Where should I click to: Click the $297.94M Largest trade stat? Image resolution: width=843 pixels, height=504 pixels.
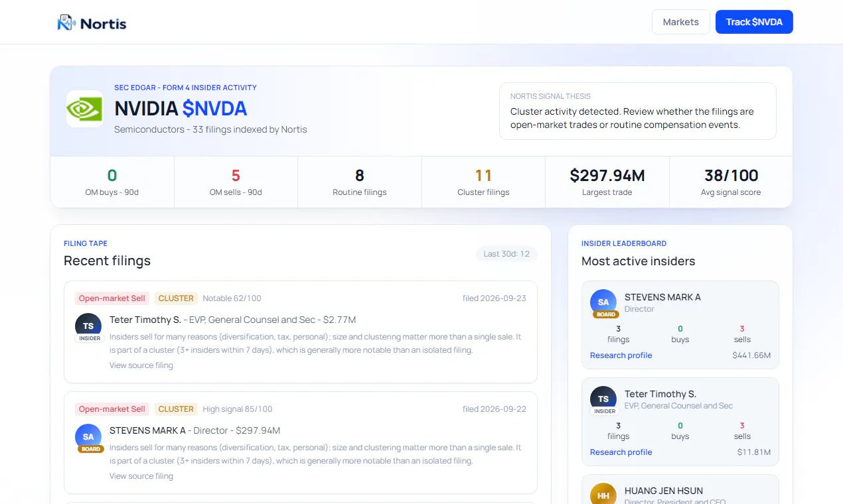click(607, 182)
